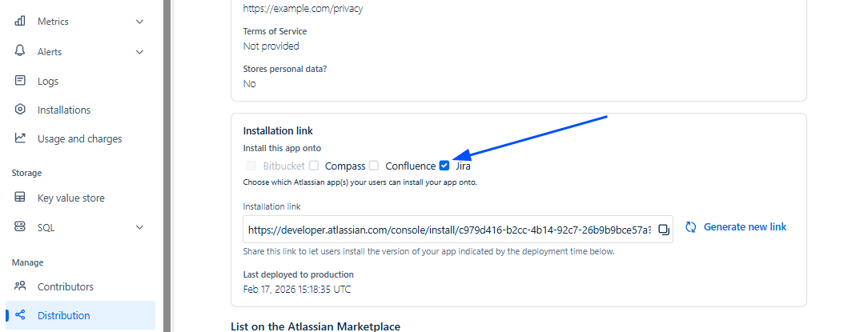Uncheck the Jira checkbox
The height and width of the screenshot is (332, 868).
point(444,165)
